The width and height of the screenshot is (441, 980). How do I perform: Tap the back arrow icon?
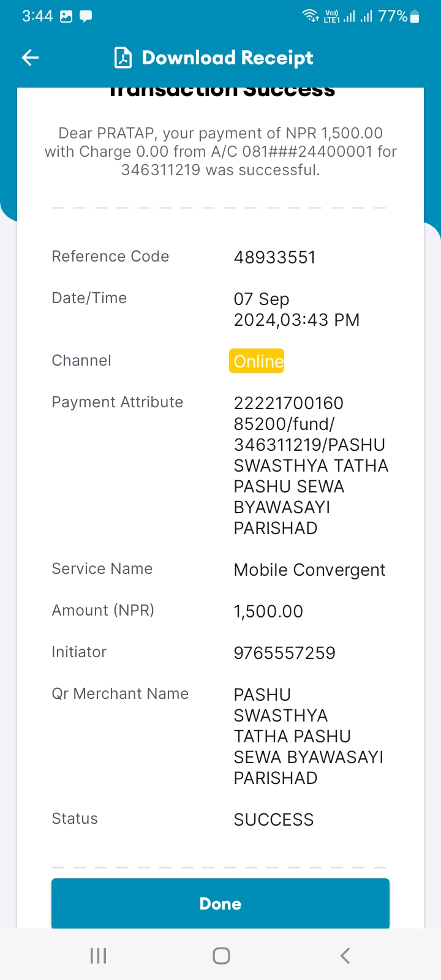coord(30,58)
